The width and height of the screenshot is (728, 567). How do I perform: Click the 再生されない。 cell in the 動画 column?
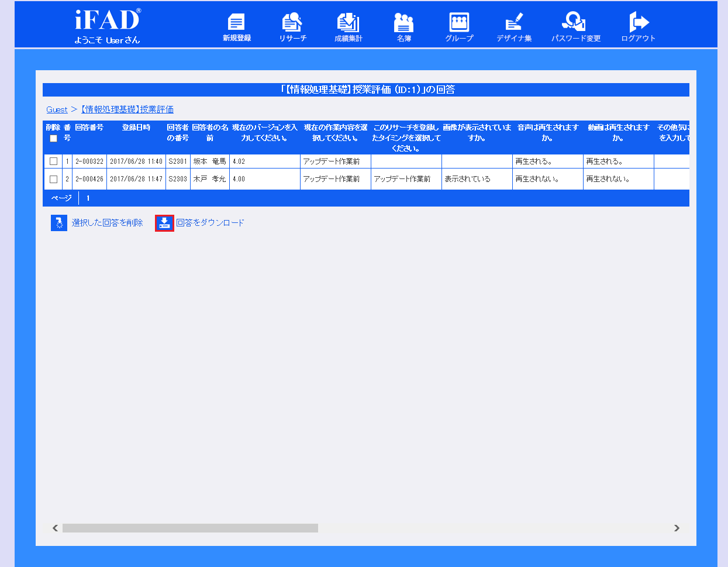coord(619,179)
